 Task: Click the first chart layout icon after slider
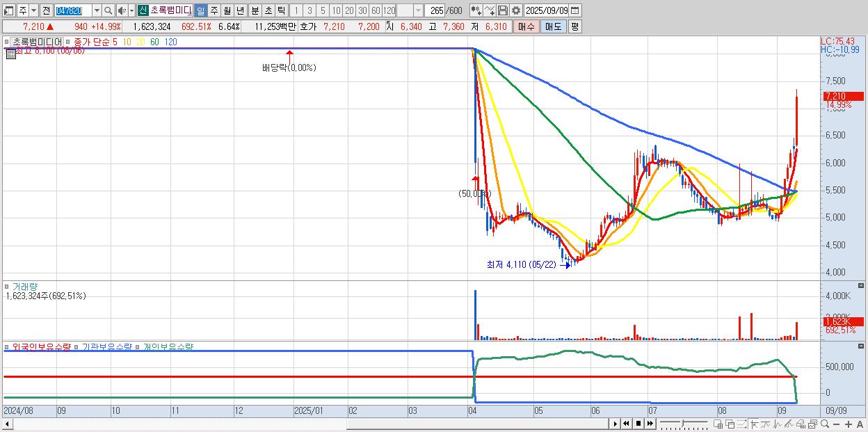coord(718,424)
